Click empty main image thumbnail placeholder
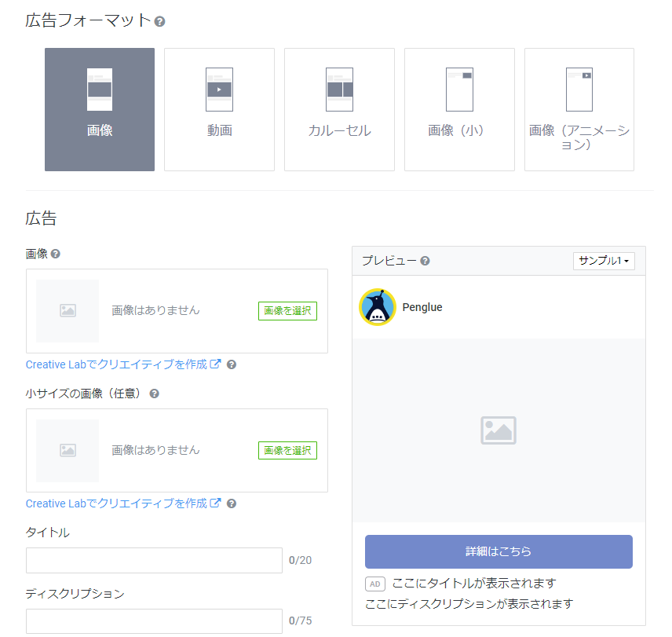The width and height of the screenshot is (672, 637). [x=68, y=311]
